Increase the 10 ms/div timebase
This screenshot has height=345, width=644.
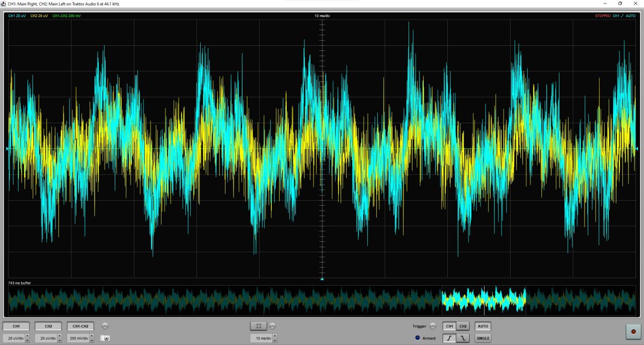[x=275, y=336]
